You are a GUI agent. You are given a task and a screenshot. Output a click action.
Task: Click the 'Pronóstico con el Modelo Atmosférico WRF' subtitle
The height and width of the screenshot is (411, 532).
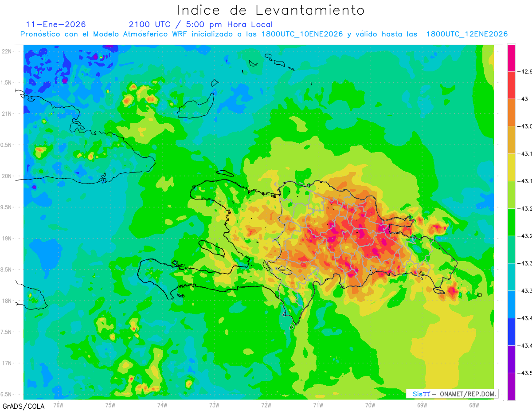tap(104, 34)
